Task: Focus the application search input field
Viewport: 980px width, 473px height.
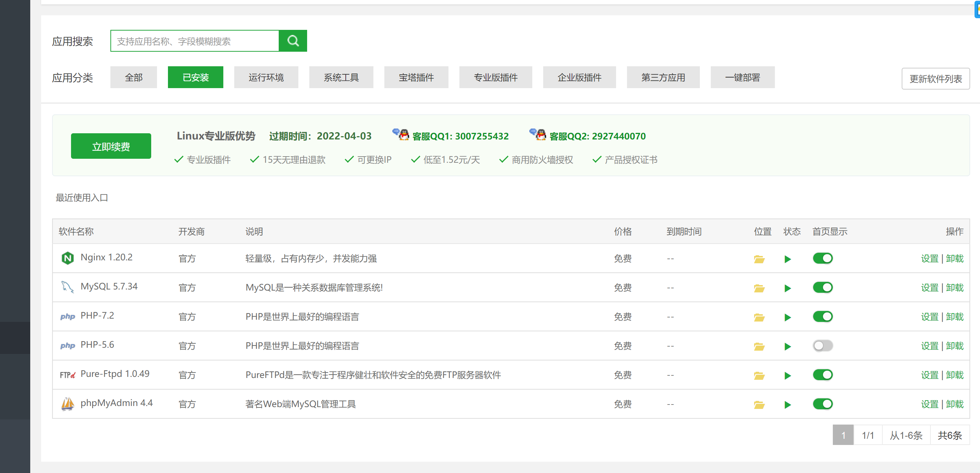Action: click(195, 41)
